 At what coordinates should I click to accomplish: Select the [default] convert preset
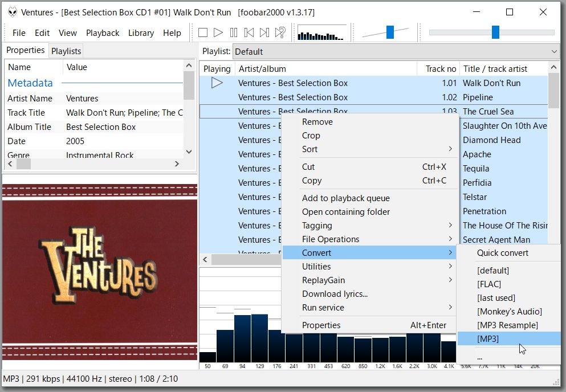pos(509,271)
